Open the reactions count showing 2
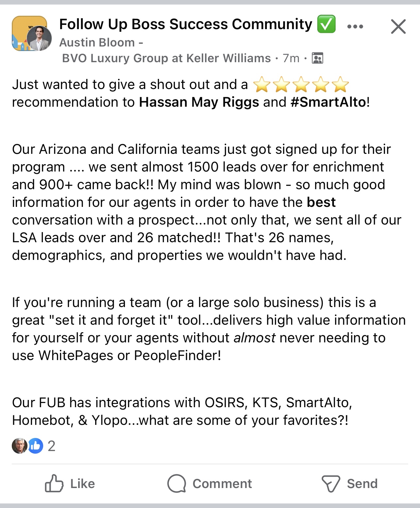This screenshot has width=420, height=508. tap(51, 446)
